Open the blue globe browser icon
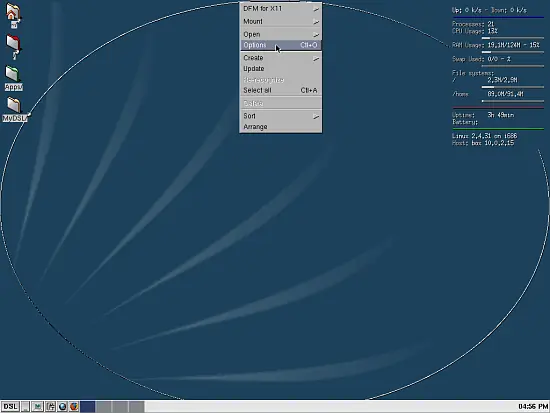 point(62,406)
